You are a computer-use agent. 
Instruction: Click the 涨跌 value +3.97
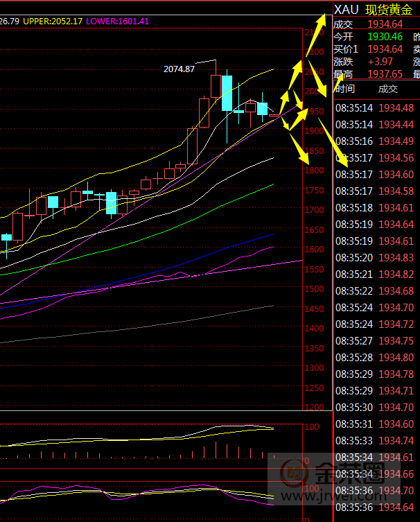click(381, 62)
